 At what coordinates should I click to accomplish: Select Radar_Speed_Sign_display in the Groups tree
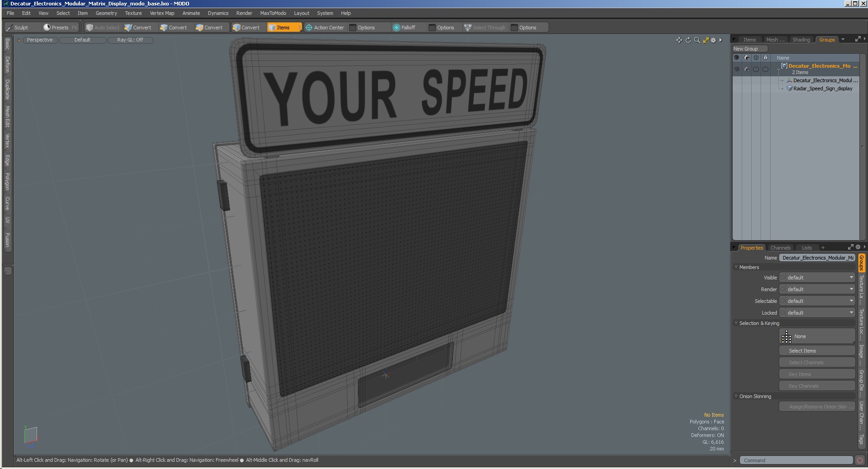(822, 88)
